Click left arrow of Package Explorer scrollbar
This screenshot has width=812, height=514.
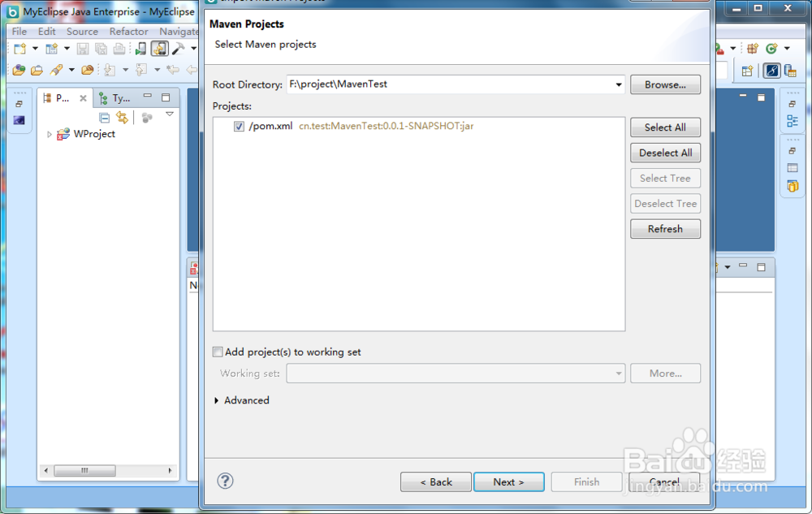click(x=46, y=470)
